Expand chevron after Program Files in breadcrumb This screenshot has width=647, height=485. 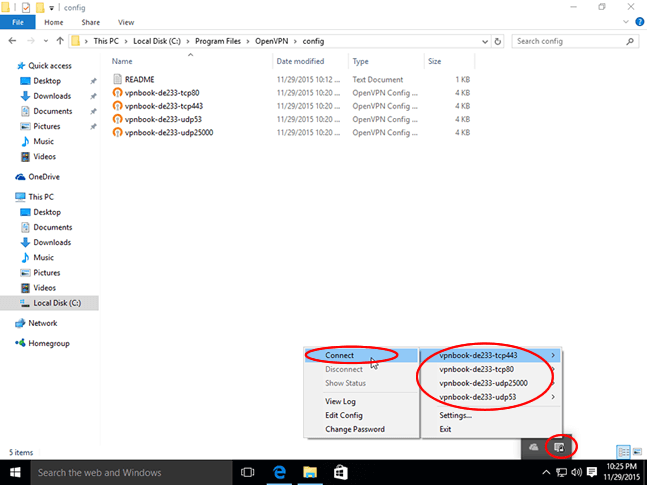pyautogui.click(x=248, y=41)
